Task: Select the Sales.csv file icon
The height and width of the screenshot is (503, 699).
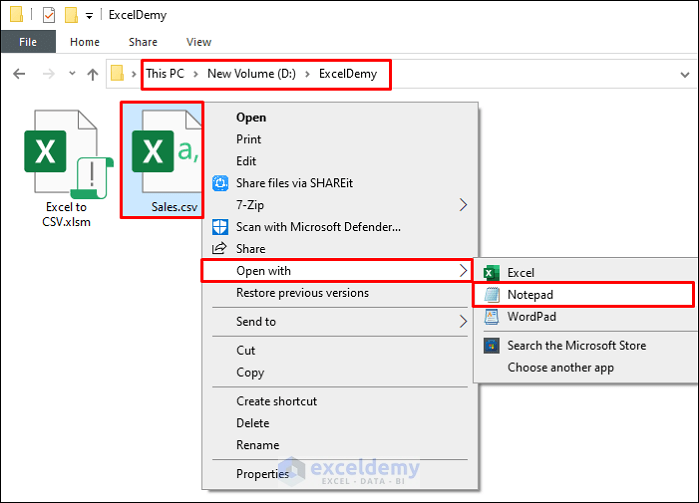Action: coord(166,152)
